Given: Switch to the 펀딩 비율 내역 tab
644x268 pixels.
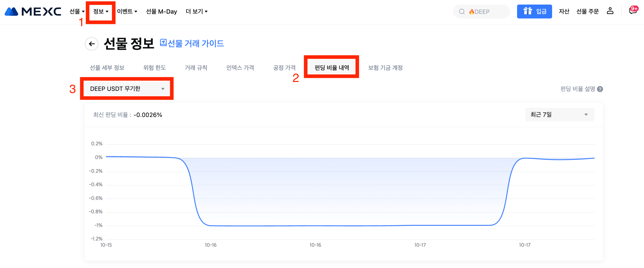Looking at the screenshot, I should tap(332, 68).
